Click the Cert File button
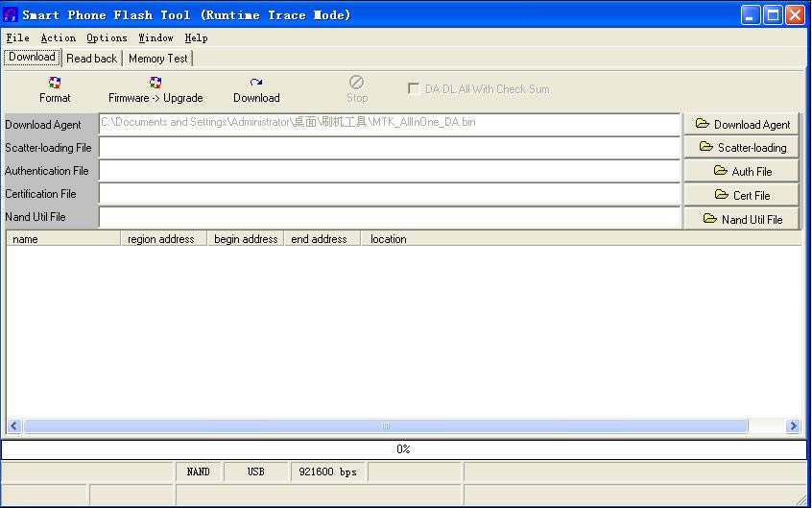 (742, 195)
